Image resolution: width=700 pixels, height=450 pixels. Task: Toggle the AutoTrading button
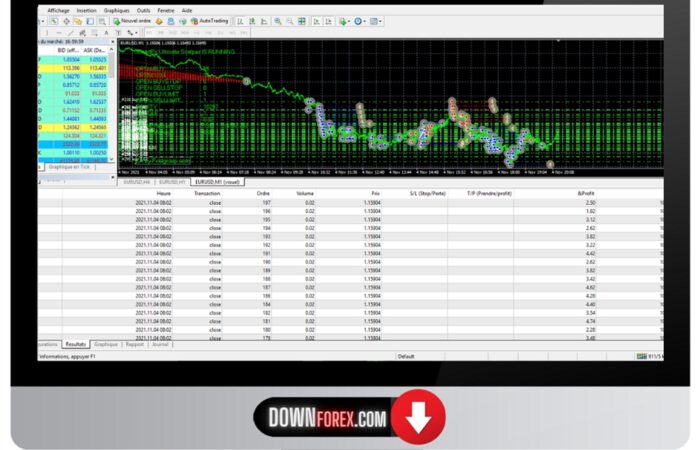tap(209, 21)
